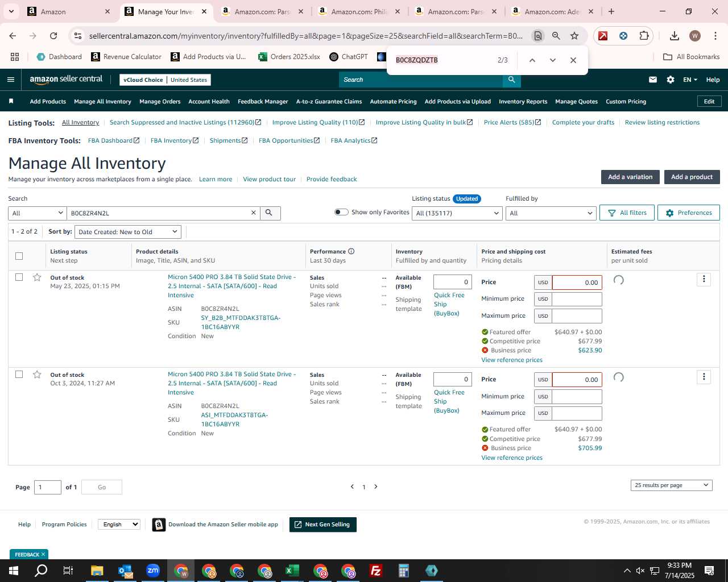The image size is (728, 582).
Task: Favorite the May 23, 2025 listing star
Action: [x=37, y=277]
